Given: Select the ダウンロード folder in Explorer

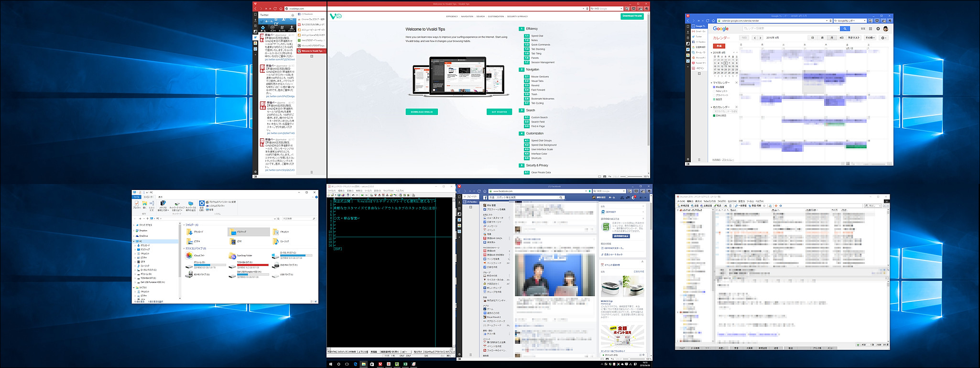Looking at the screenshot, I should click(x=195, y=232).
